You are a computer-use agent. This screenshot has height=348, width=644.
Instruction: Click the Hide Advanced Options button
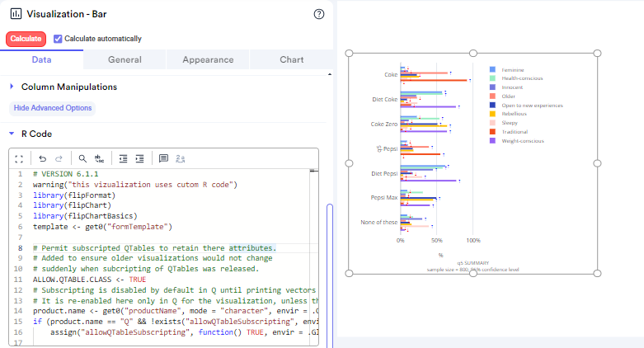pos(52,108)
